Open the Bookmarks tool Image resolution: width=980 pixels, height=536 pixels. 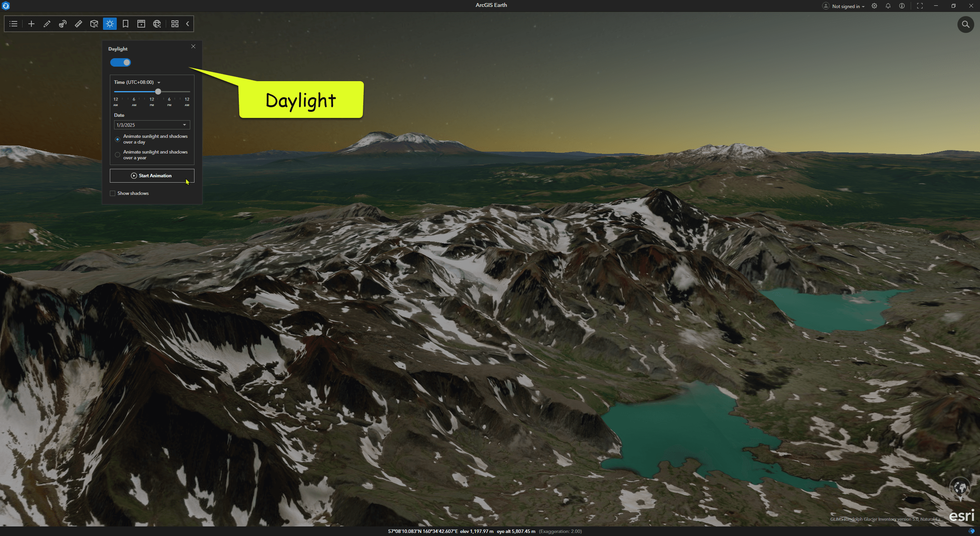coord(126,24)
